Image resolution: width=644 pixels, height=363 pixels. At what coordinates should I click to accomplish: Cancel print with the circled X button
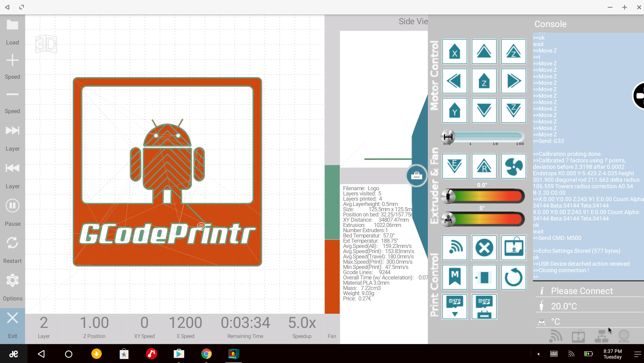[x=484, y=248]
